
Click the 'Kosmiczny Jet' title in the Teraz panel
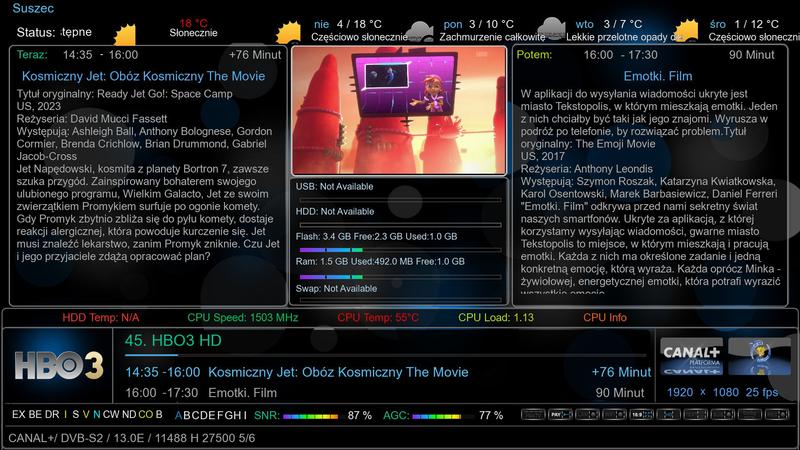(143, 76)
